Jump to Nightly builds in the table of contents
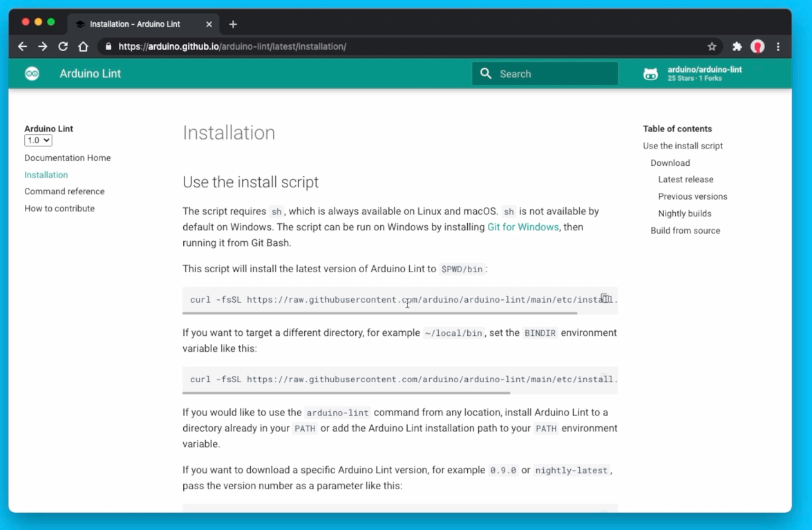Image resolution: width=812 pixels, height=530 pixels. 685,214
